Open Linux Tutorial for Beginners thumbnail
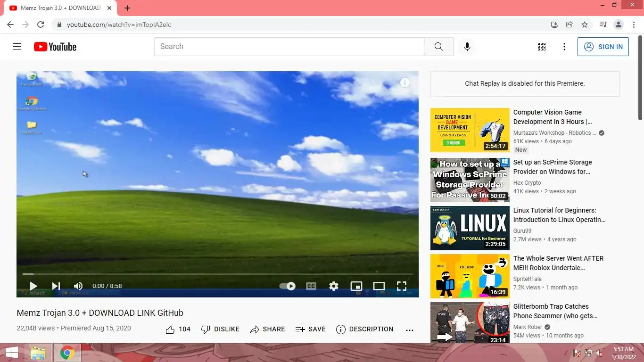The width and height of the screenshot is (644, 362). coord(470,228)
